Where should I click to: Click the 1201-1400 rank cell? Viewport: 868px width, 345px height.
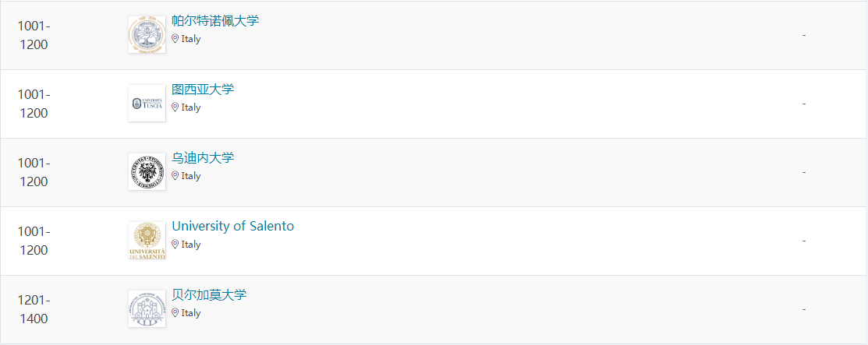click(x=33, y=309)
